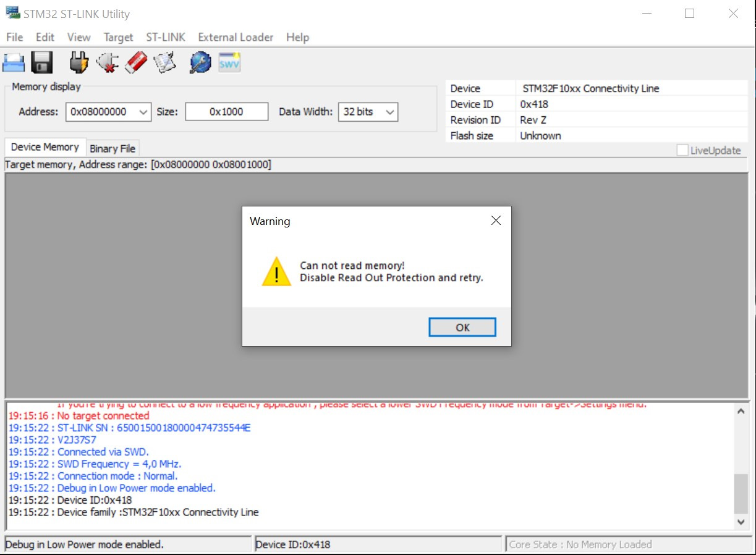Click log line Device ID:0x418
The image size is (756, 555).
[70, 500]
